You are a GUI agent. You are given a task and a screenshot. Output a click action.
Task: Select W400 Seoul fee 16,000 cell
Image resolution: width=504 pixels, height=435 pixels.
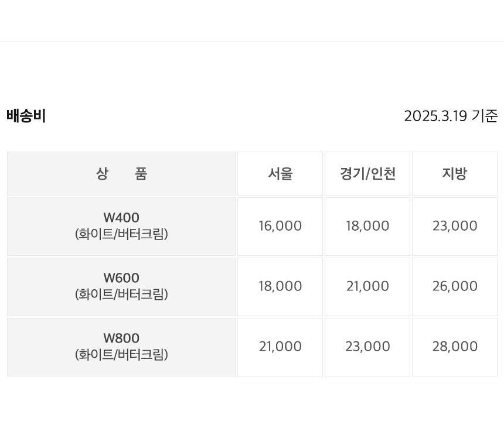tap(280, 227)
